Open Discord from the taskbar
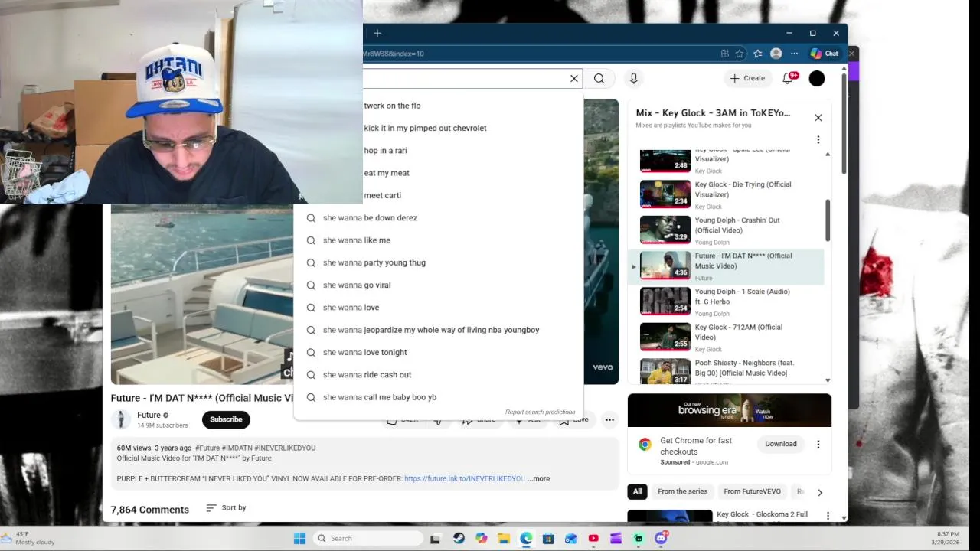 (x=661, y=538)
